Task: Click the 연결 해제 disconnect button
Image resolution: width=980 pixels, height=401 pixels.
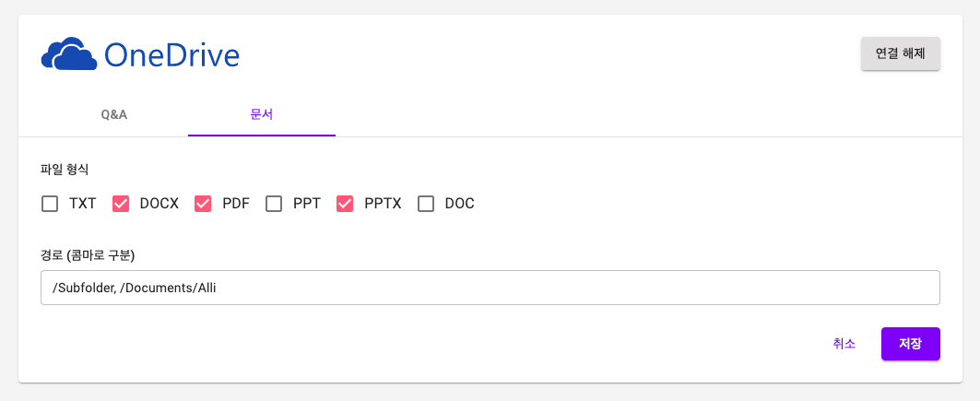Action: 900,53
